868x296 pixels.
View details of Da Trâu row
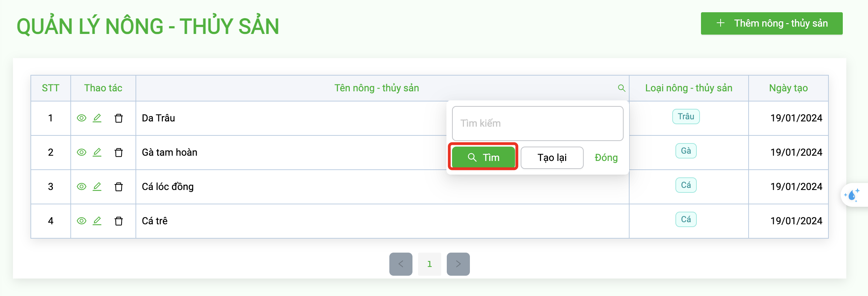coord(82,118)
